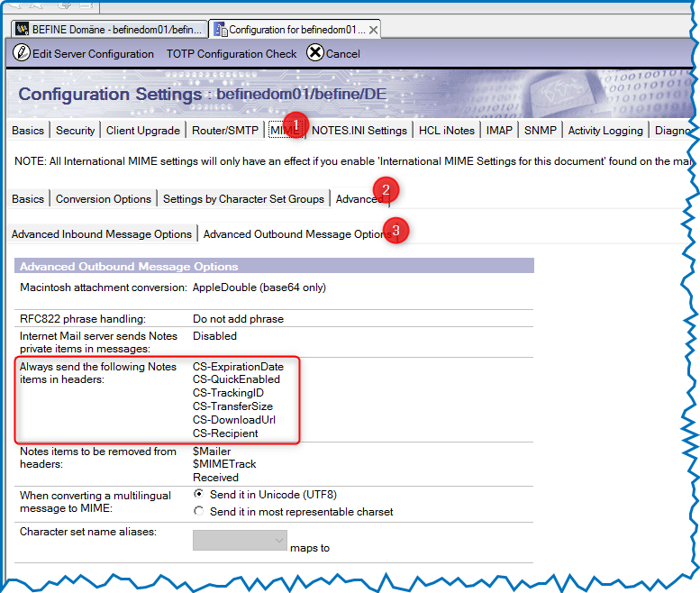Choose Send it in most representable charset
The width and height of the screenshot is (700, 593).
pyautogui.click(x=199, y=512)
